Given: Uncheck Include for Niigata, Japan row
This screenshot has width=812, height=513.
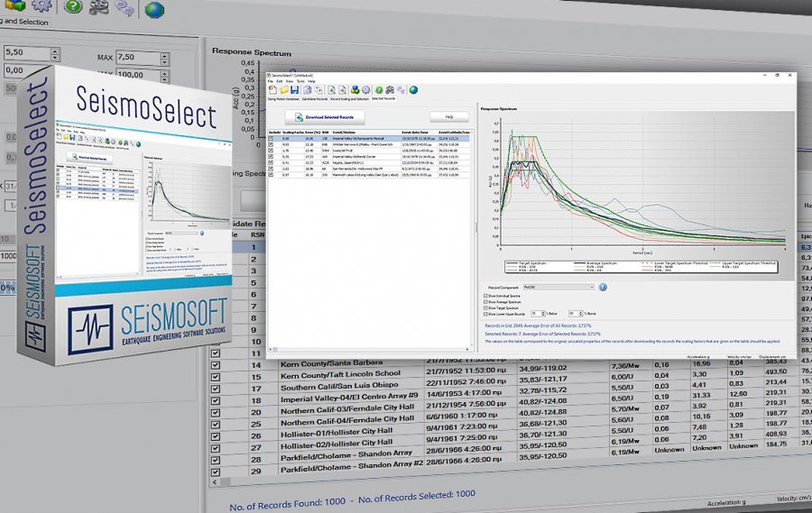Looking at the screenshot, I should [271, 162].
